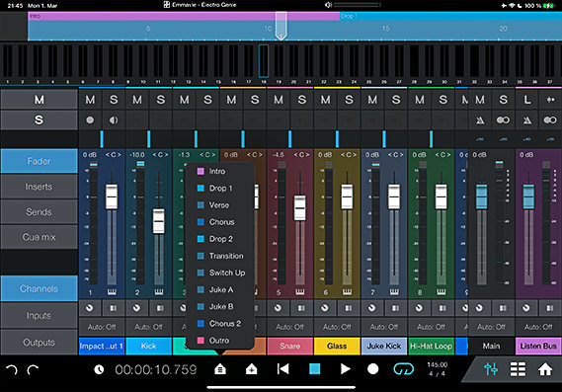Viewport: 562px width, 392px height.
Task: Toggle the global S solo button
Action: [40, 120]
